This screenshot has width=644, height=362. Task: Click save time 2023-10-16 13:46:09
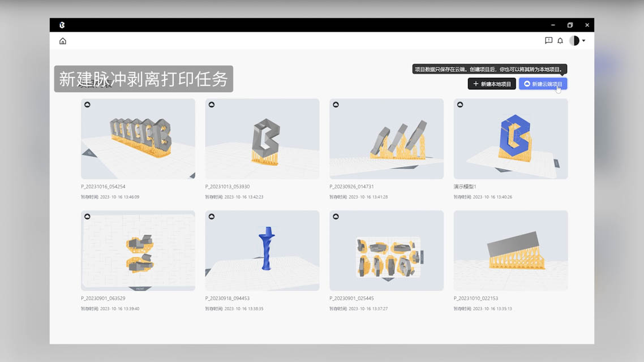110,197
